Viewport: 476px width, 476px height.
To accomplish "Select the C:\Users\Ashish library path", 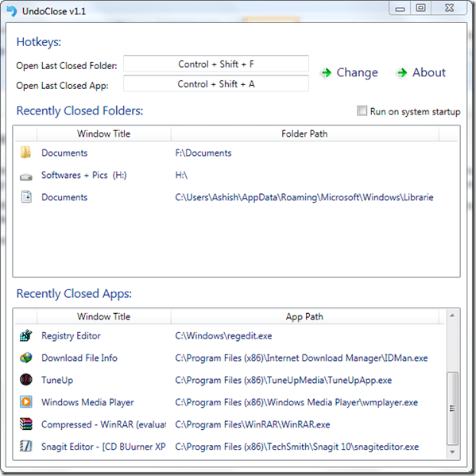I will (x=304, y=197).
